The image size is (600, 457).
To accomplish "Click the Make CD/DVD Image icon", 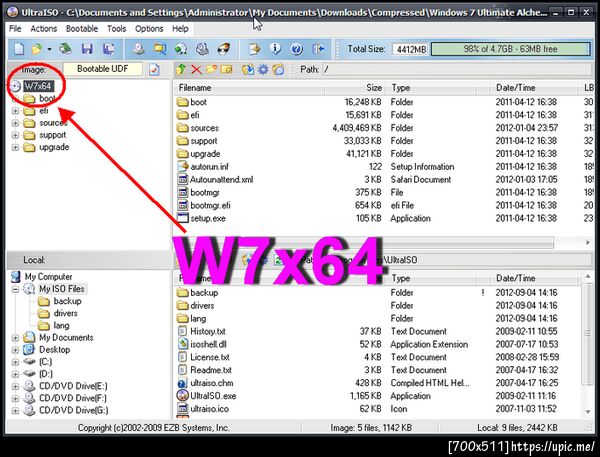I will pyautogui.click(x=138, y=49).
